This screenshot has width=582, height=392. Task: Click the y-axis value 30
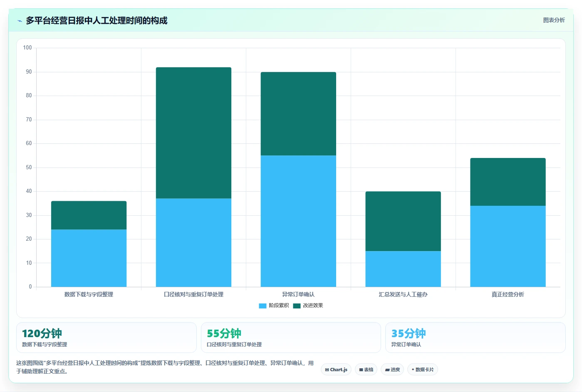coord(29,215)
